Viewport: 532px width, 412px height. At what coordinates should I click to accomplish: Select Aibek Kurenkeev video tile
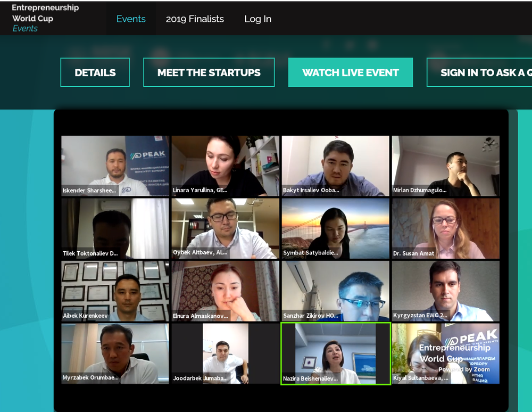pos(115,291)
